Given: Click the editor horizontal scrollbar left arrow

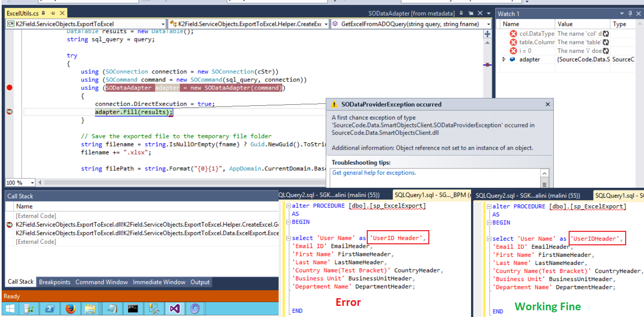Looking at the screenshot, I should 40,182.
